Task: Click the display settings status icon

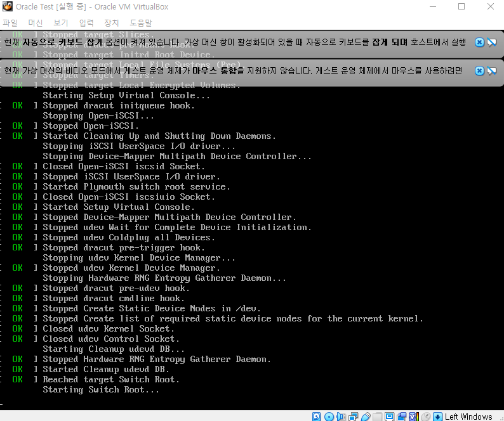Action: (x=390, y=417)
